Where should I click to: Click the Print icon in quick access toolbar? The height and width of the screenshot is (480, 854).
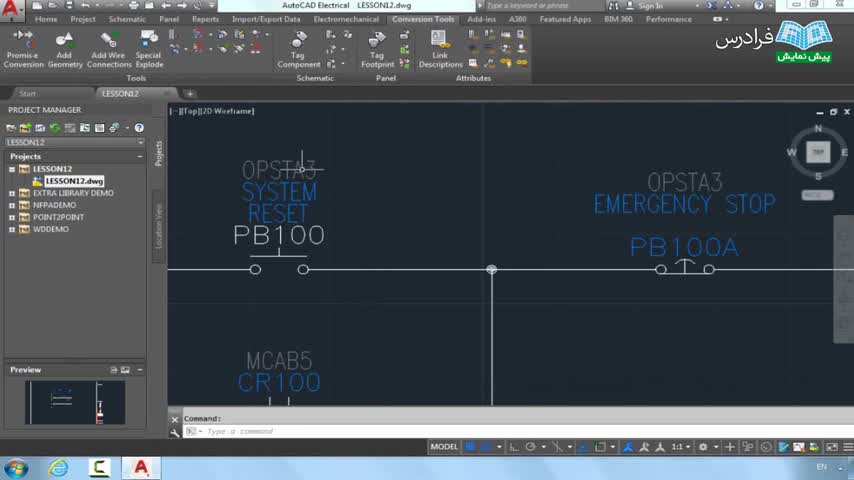133,5
